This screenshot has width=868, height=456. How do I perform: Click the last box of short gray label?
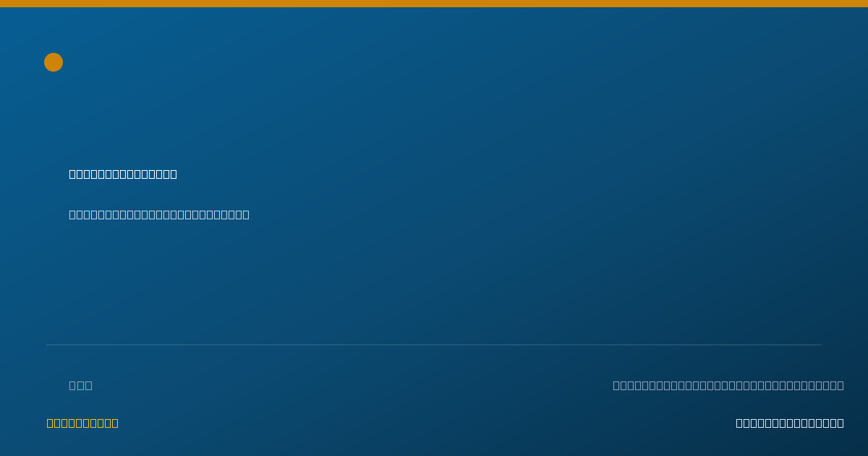point(88,385)
